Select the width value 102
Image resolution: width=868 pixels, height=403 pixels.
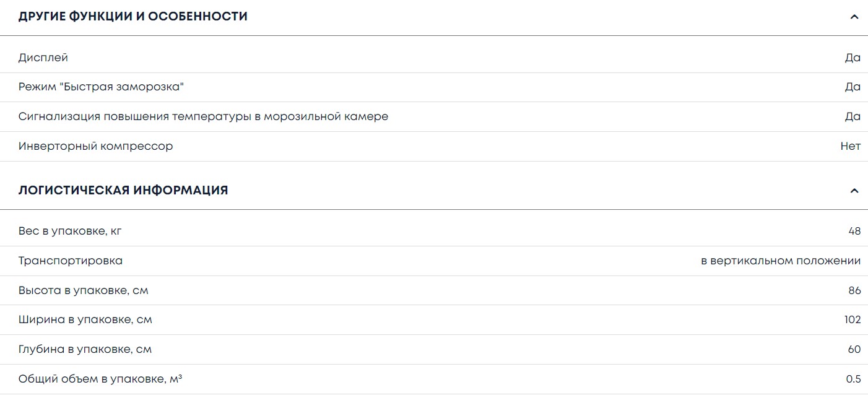click(x=852, y=319)
